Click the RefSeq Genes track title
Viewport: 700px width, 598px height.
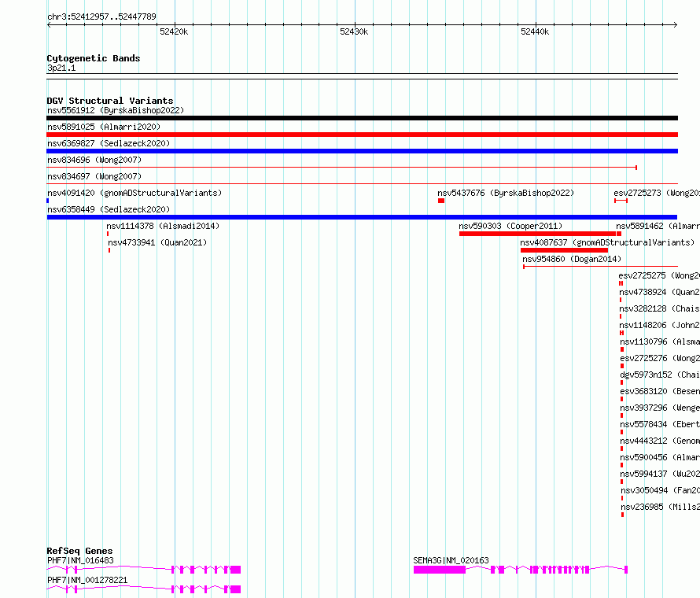79,551
